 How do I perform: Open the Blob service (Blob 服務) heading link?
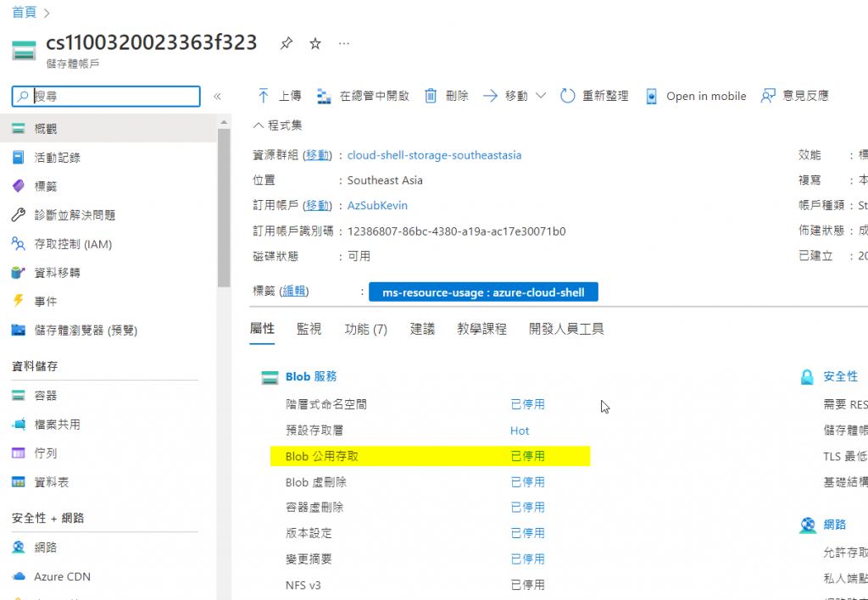311,377
